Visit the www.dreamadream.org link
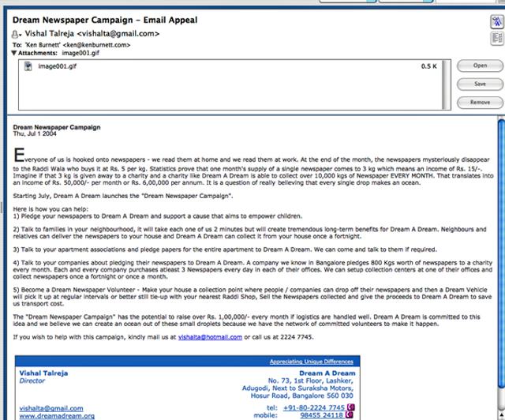 56,416
